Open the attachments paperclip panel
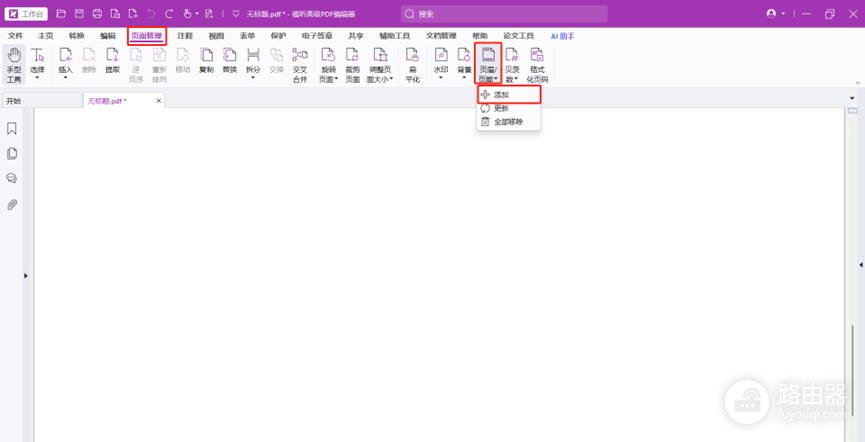The image size is (865, 442). (12, 205)
